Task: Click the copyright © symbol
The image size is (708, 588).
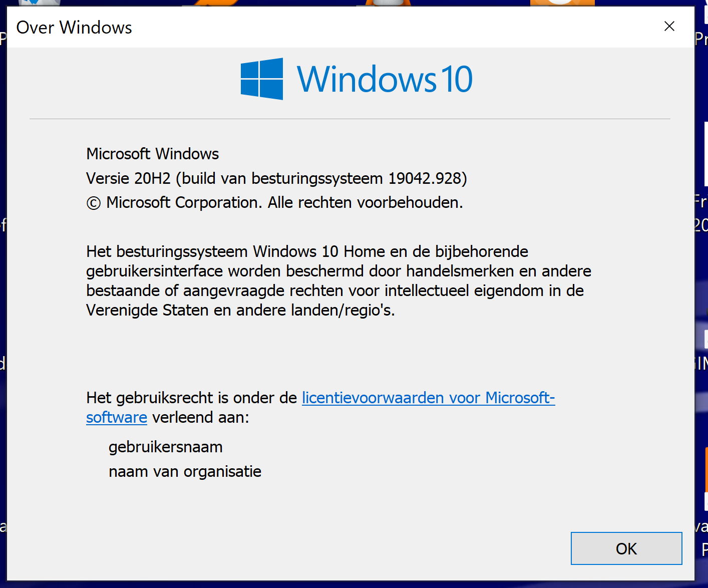Action: (x=94, y=203)
